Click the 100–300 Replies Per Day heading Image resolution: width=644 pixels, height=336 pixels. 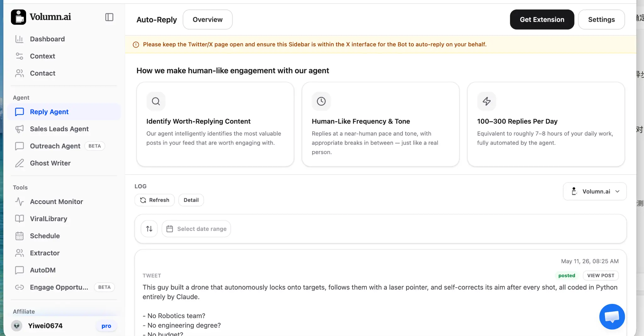click(x=517, y=121)
